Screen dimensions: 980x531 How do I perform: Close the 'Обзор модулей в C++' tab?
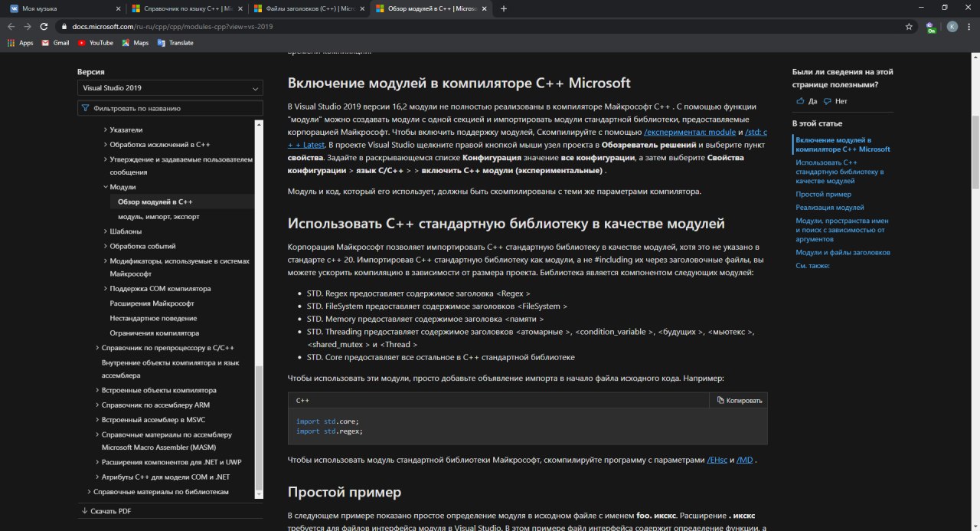click(485, 8)
